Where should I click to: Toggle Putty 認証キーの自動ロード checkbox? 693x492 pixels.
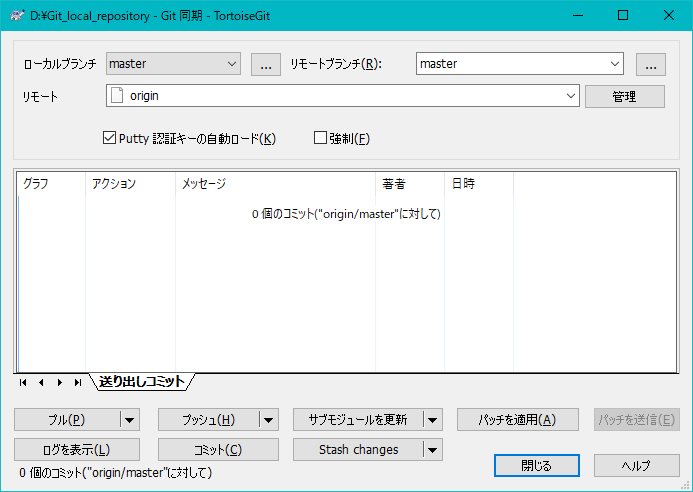[x=109, y=138]
